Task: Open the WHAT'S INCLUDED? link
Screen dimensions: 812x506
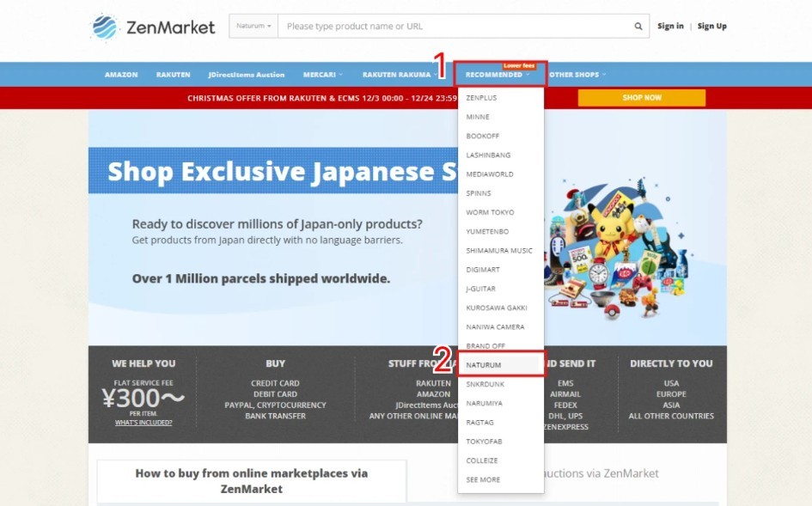Action: (x=143, y=423)
